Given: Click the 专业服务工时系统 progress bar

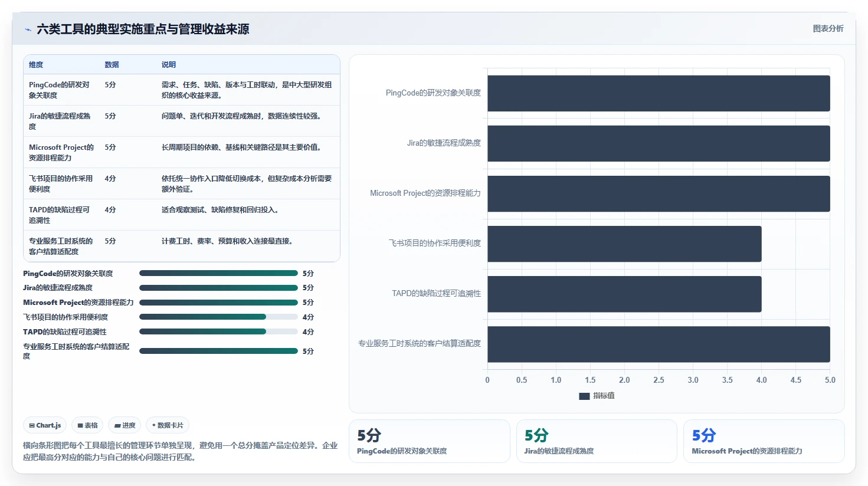Looking at the screenshot, I should coord(218,351).
